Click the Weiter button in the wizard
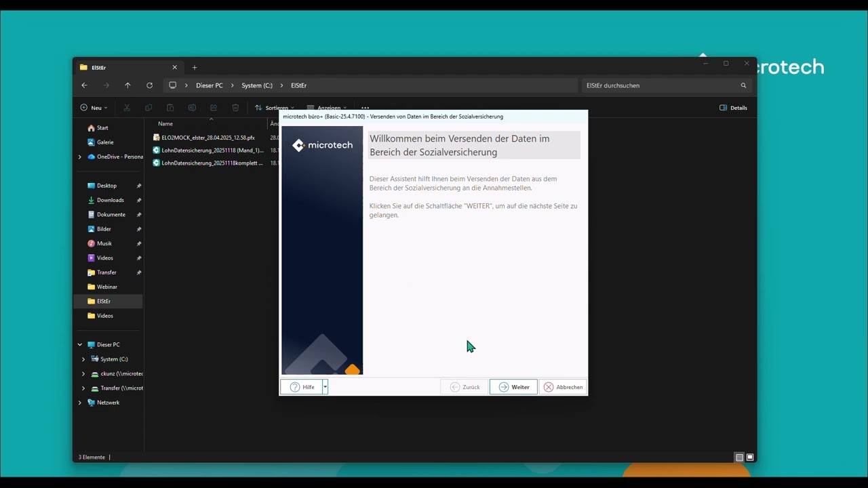868x488 pixels. pos(513,387)
